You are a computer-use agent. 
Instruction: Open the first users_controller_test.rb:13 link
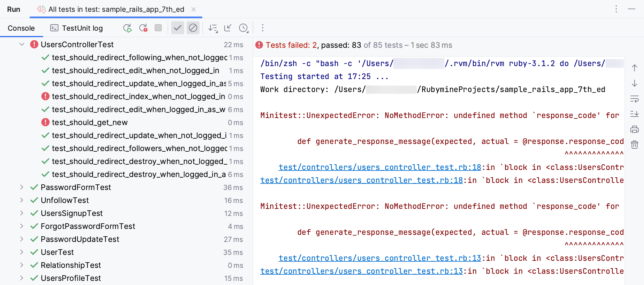tap(380, 258)
